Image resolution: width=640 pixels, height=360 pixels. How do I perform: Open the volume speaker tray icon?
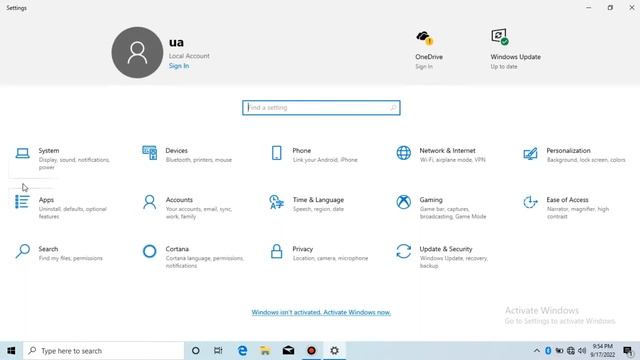pyautogui.click(x=582, y=351)
